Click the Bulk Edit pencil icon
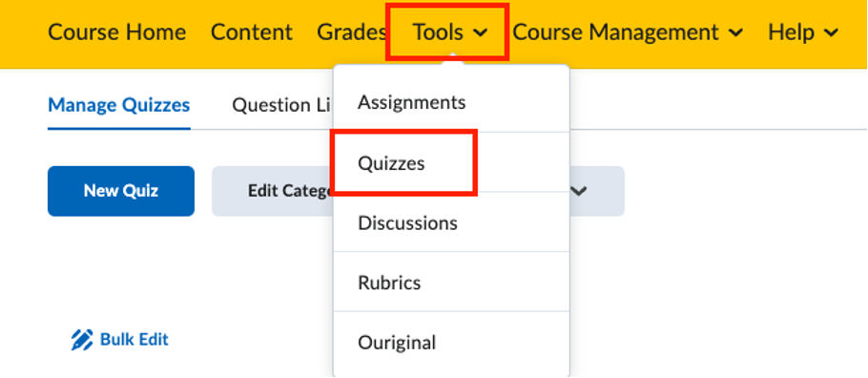The height and width of the screenshot is (378, 868). tap(82, 340)
